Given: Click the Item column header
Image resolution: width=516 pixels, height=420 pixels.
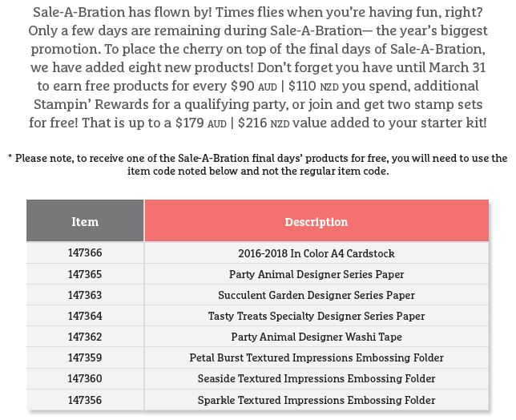Looking at the screenshot, I should coord(85,221).
